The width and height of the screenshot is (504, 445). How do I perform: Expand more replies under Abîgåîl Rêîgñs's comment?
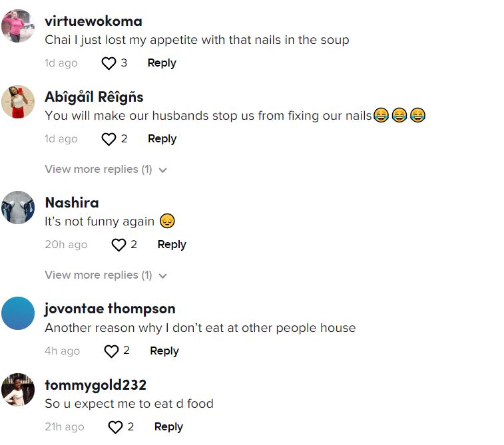[105, 170]
